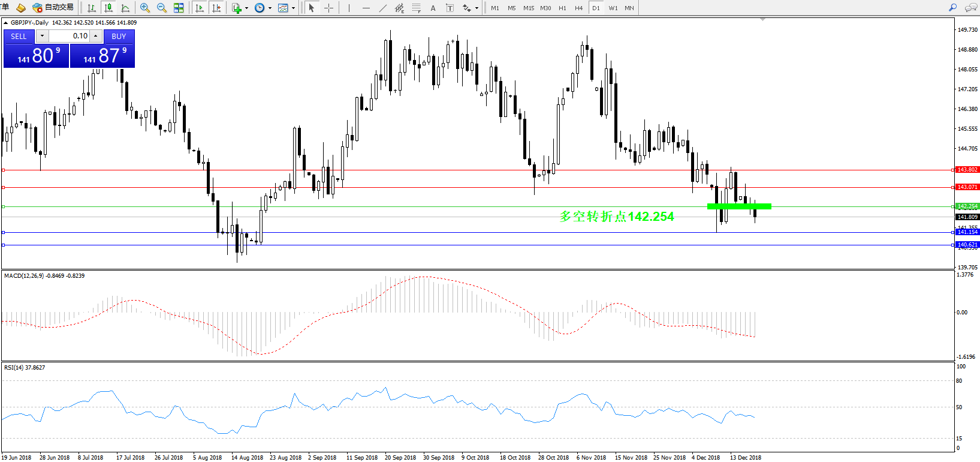Select the text label tool
Screen dimensions: 980x462
(x=433, y=8)
